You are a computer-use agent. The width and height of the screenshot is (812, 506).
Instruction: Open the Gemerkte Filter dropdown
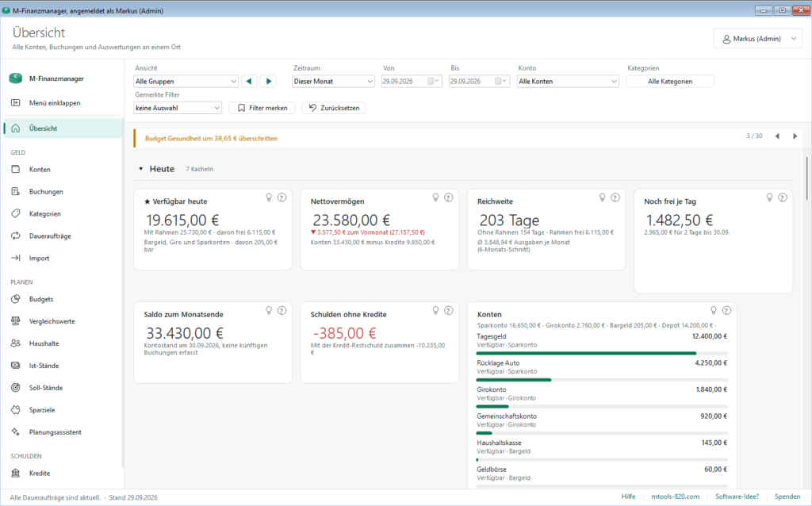point(178,108)
